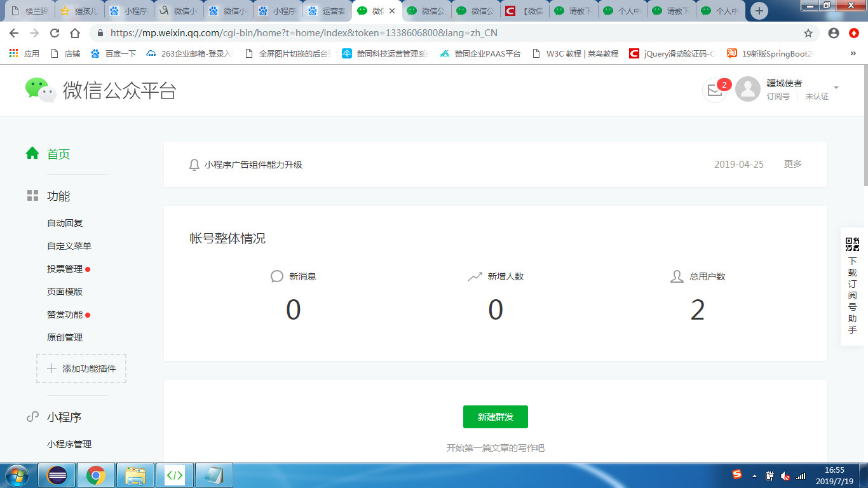Reload the current page

55,33
